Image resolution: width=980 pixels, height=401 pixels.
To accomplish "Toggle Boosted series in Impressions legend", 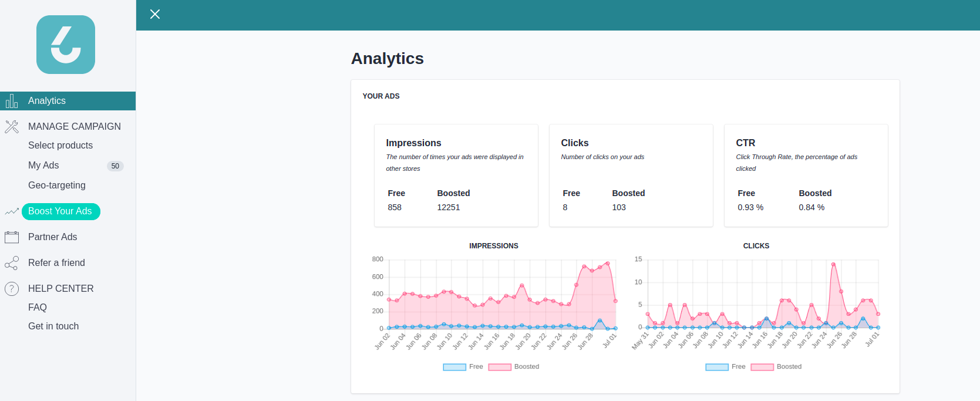I will click(514, 367).
